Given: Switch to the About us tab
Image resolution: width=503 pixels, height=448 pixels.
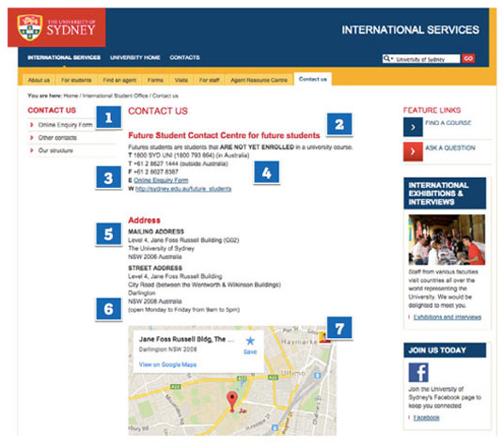Looking at the screenshot, I should point(39,80).
